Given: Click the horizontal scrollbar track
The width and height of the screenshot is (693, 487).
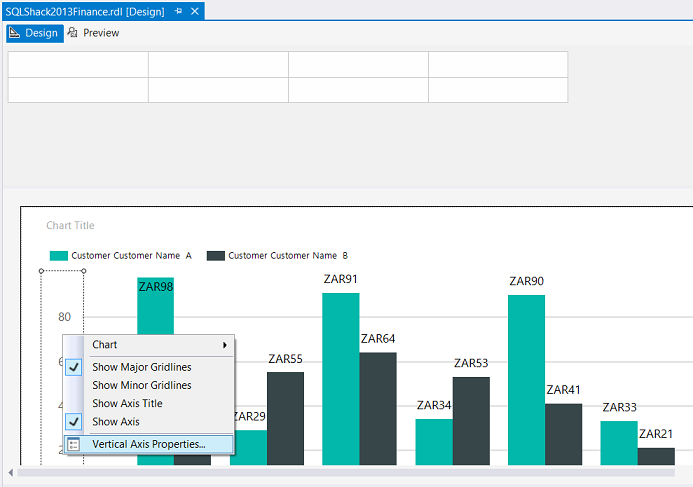Looking at the screenshot, I should (350, 472).
